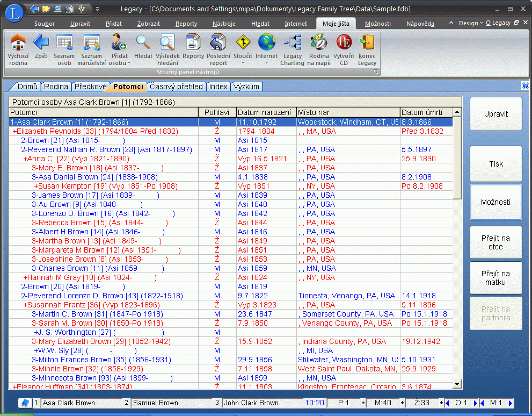Expand the Sloučit dropdown arrow

click(x=243, y=63)
